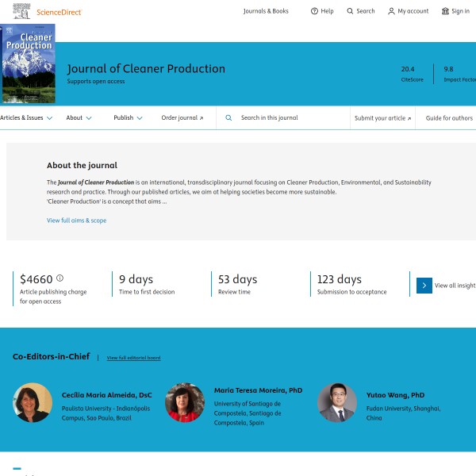Click Order journal external link
The image size is (476, 476).
182,117
